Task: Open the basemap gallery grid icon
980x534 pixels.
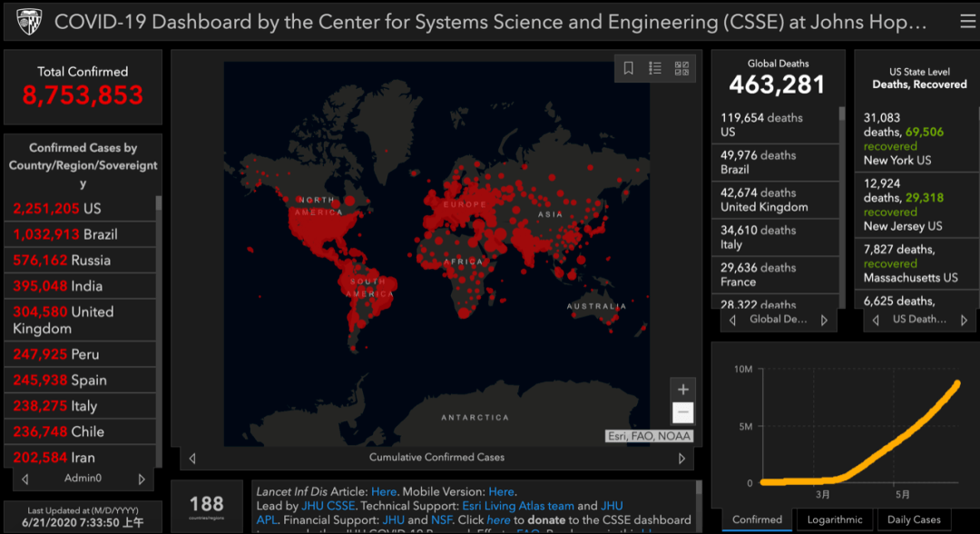Action: tap(681, 68)
